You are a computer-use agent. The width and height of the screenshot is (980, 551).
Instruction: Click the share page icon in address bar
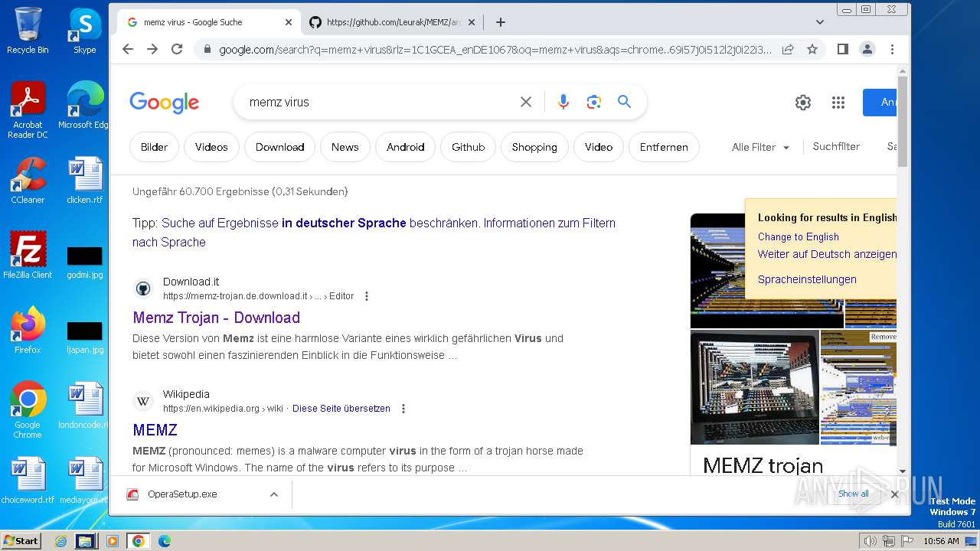788,49
